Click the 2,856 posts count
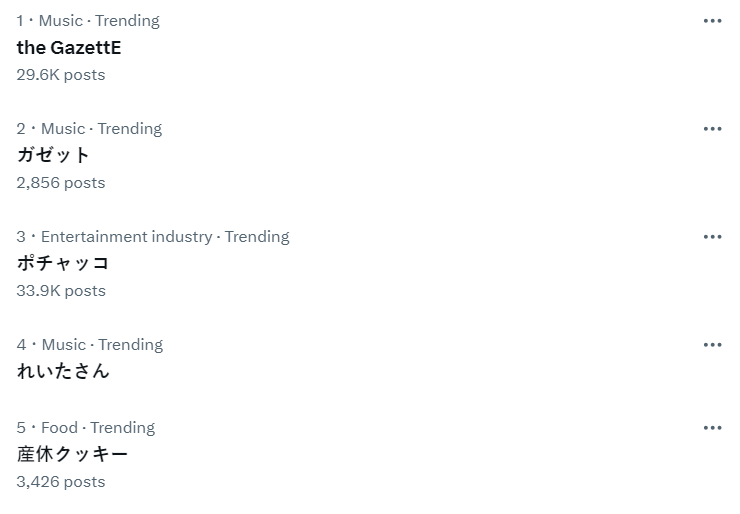 (x=60, y=183)
